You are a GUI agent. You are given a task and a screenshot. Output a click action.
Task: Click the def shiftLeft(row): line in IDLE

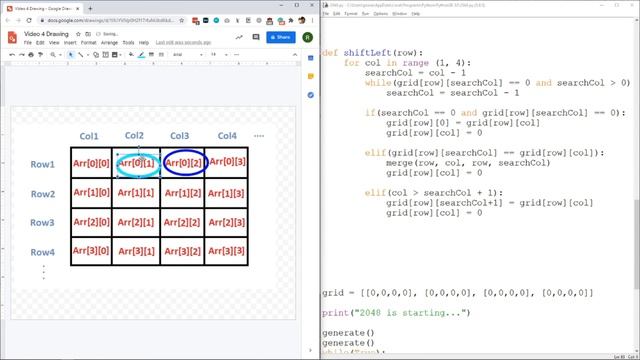pos(372,53)
